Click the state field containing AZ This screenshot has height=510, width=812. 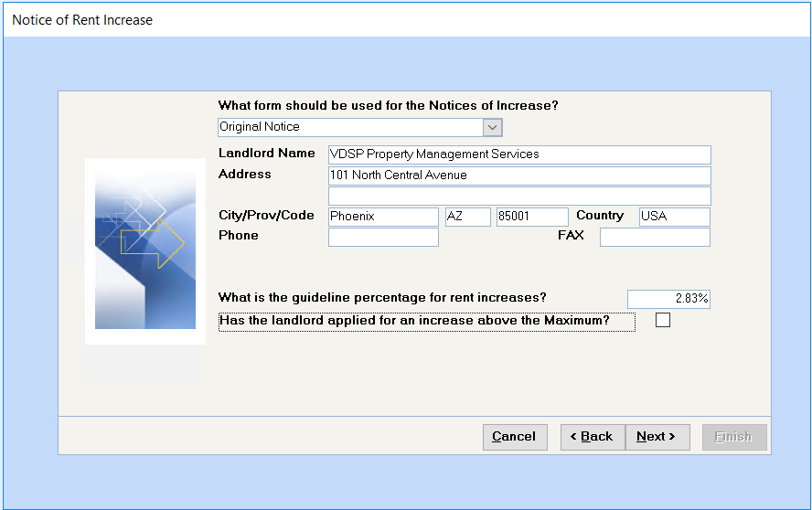(467, 217)
